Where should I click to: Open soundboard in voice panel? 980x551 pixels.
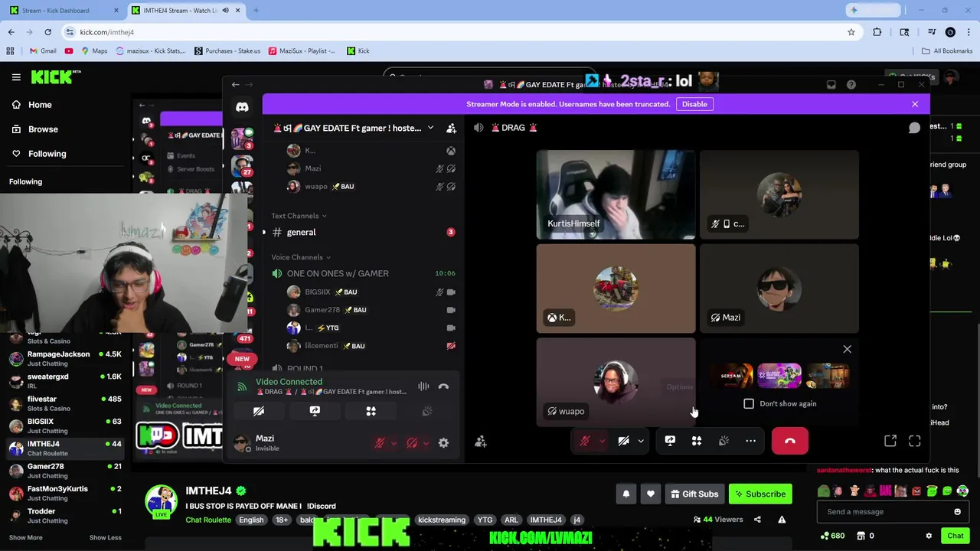(427, 411)
